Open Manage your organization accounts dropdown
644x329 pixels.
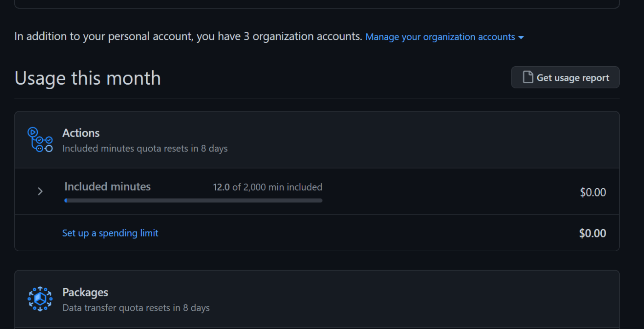point(445,37)
